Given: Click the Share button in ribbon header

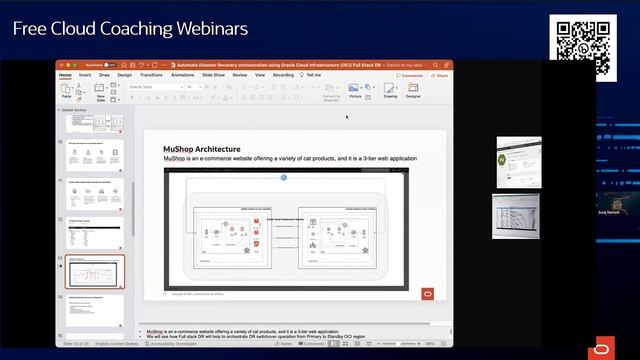Looking at the screenshot, I should [440, 76].
